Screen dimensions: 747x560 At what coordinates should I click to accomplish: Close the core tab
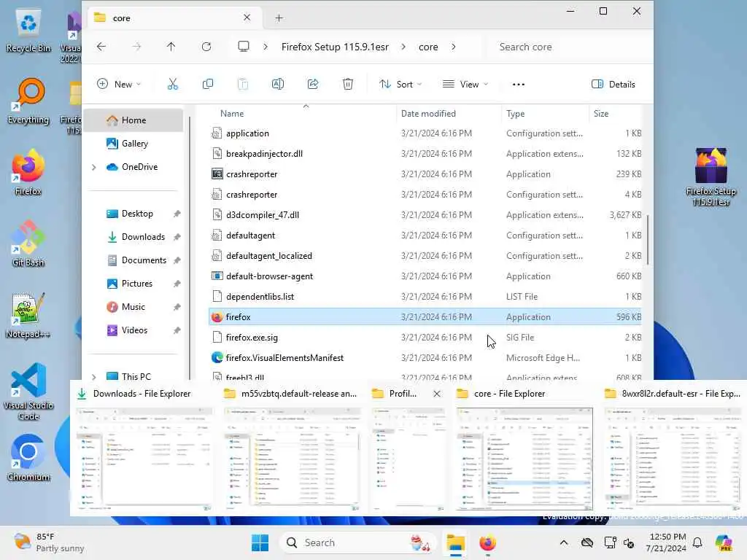coord(247,17)
